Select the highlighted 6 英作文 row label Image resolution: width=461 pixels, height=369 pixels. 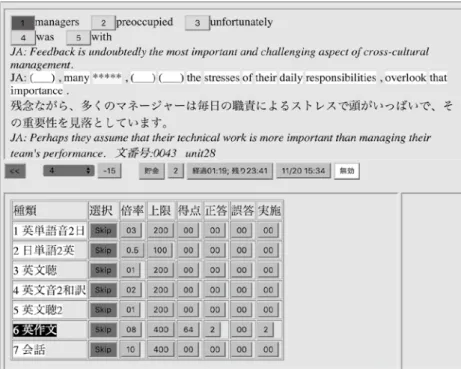35,330
